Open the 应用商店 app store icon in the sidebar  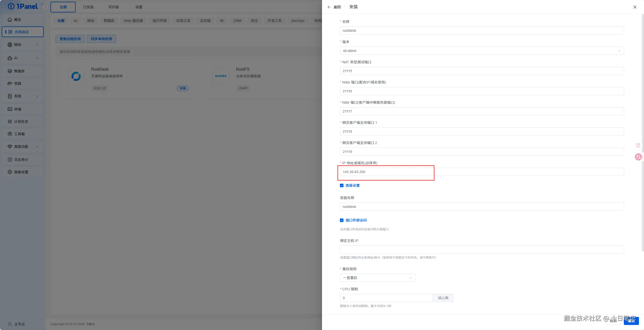tap(10, 32)
